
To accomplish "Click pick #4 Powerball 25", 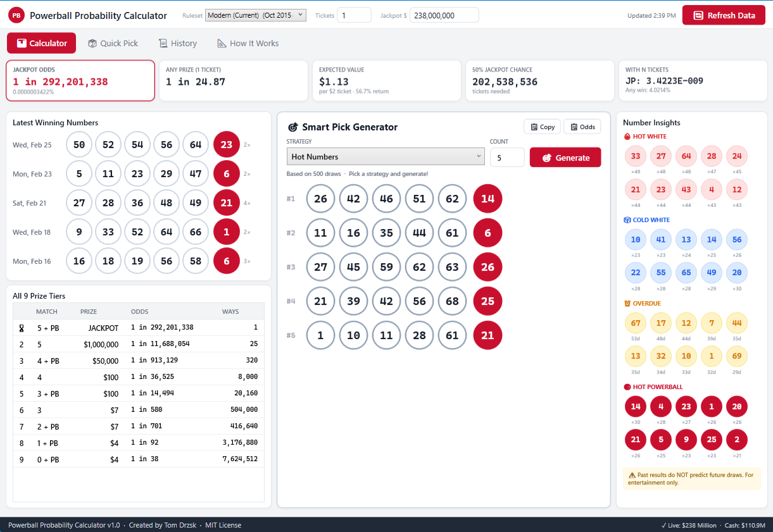I will tap(487, 301).
